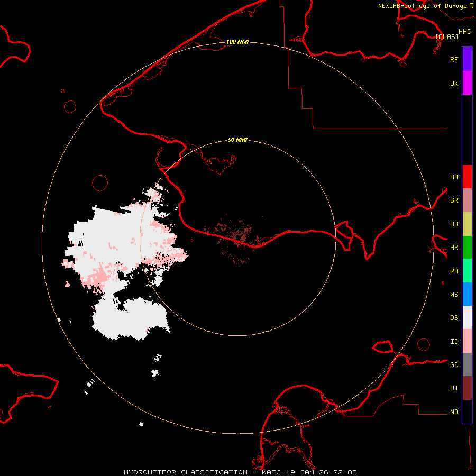Click the 50 NMI range ring label
476x476 pixels.
tap(237, 140)
